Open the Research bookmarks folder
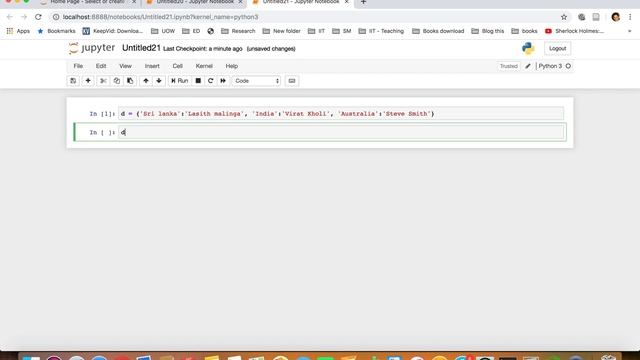The width and height of the screenshot is (640, 360). click(x=238, y=31)
